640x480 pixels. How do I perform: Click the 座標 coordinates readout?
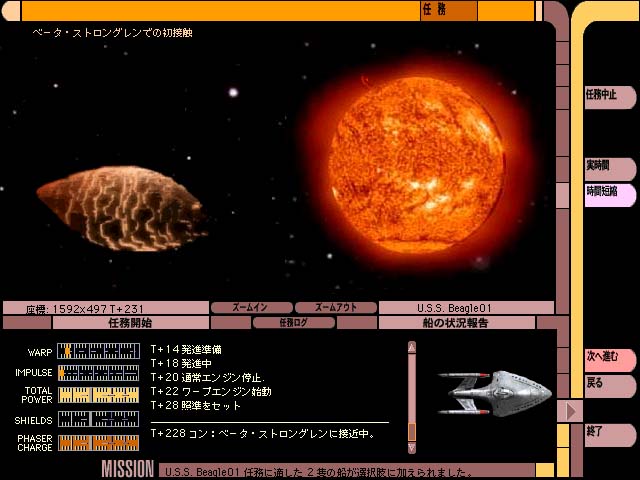[106, 308]
